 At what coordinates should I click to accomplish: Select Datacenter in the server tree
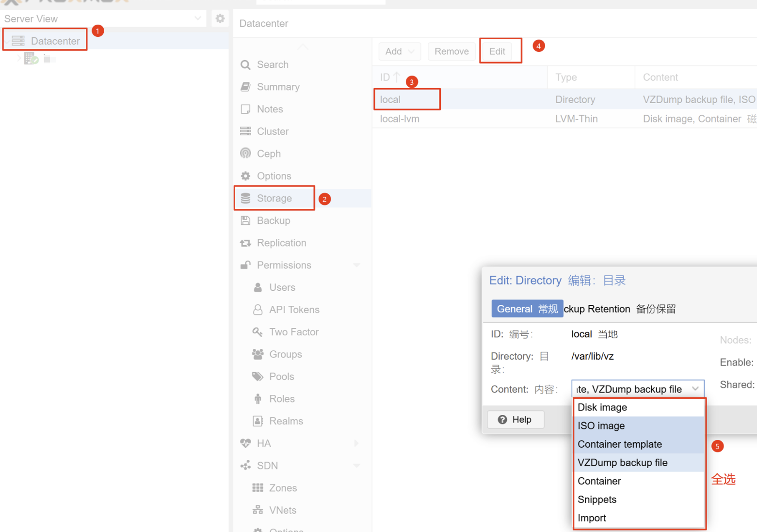[x=55, y=41]
